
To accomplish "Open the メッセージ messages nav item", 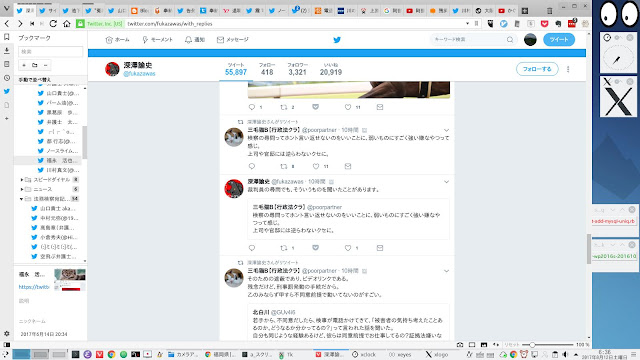I will pyautogui.click(x=233, y=40).
